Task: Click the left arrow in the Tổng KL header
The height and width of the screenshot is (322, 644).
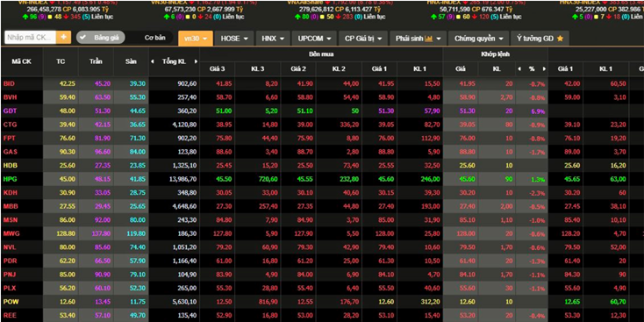Action: point(153,61)
